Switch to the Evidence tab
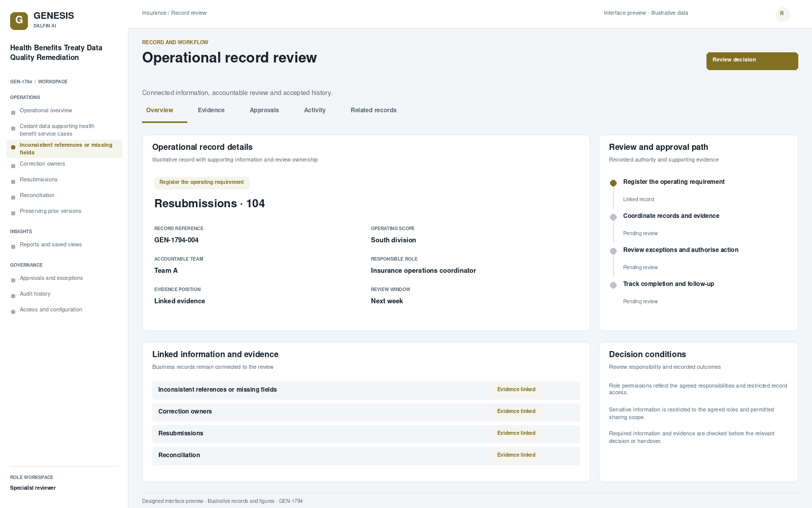This screenshot has height=508, width=812. click(x=211, y=110)
